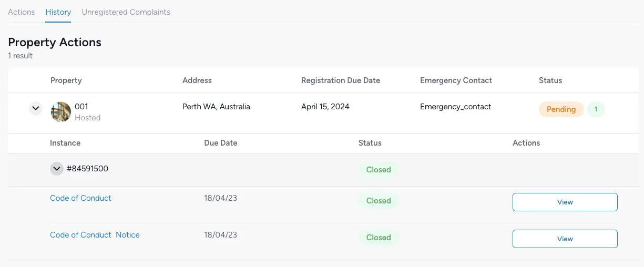The width and height of the screenshot is (644, 267).
Task: Open the Code of Conduct link
Action: coord(80,198)
